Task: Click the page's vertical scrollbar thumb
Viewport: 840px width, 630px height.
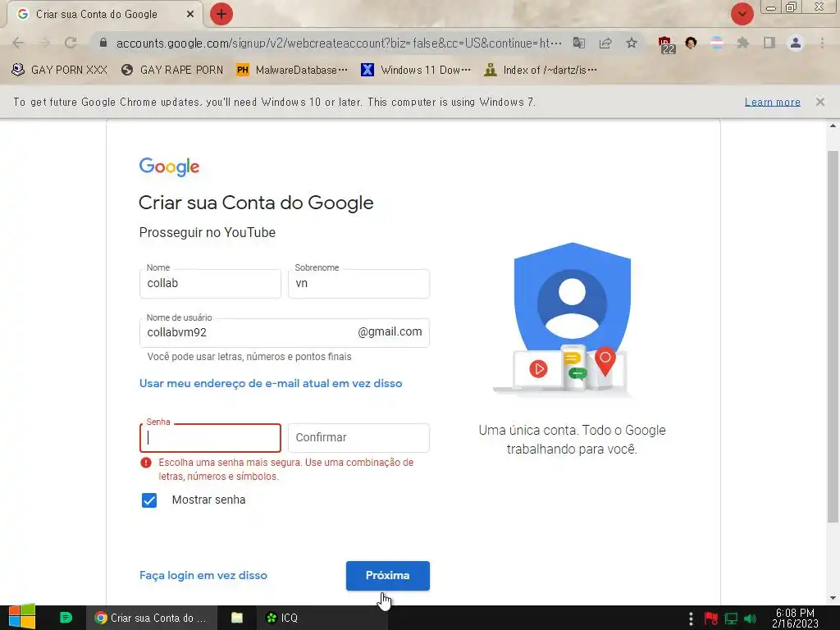Action: tap(833, 336)
